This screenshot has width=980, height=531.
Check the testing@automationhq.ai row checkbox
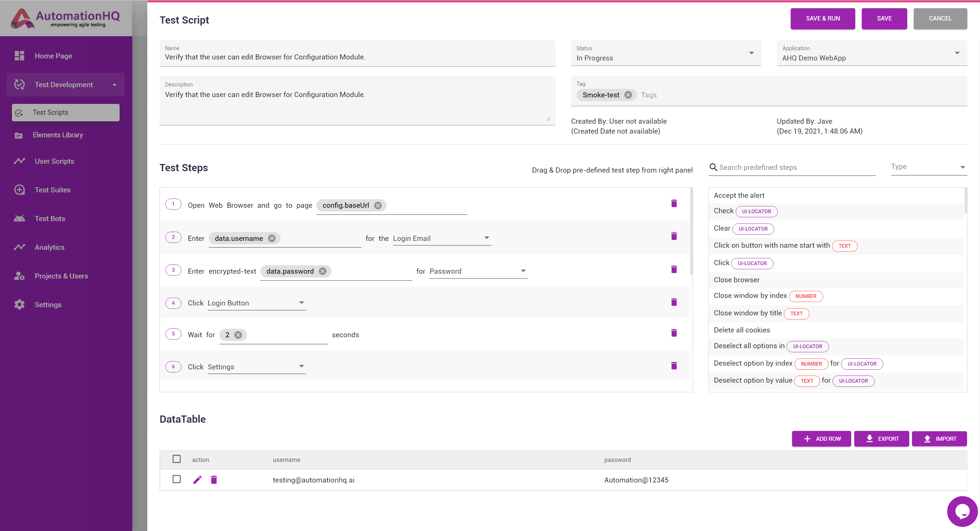pyautogui.click(x=177, y=479)
